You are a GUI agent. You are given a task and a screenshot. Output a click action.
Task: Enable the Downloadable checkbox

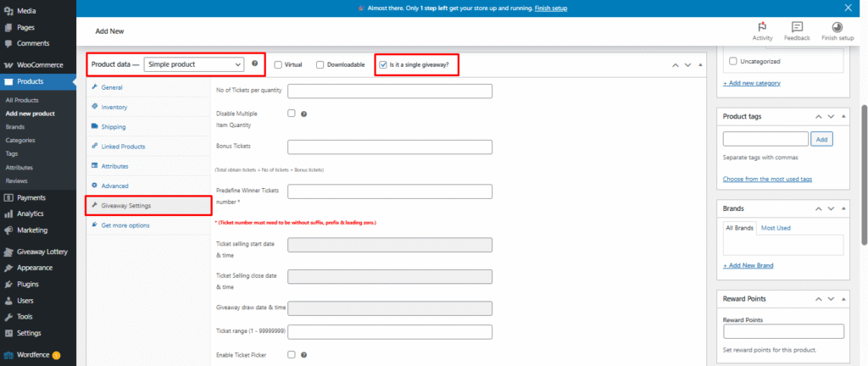click(x=320, y=64)
